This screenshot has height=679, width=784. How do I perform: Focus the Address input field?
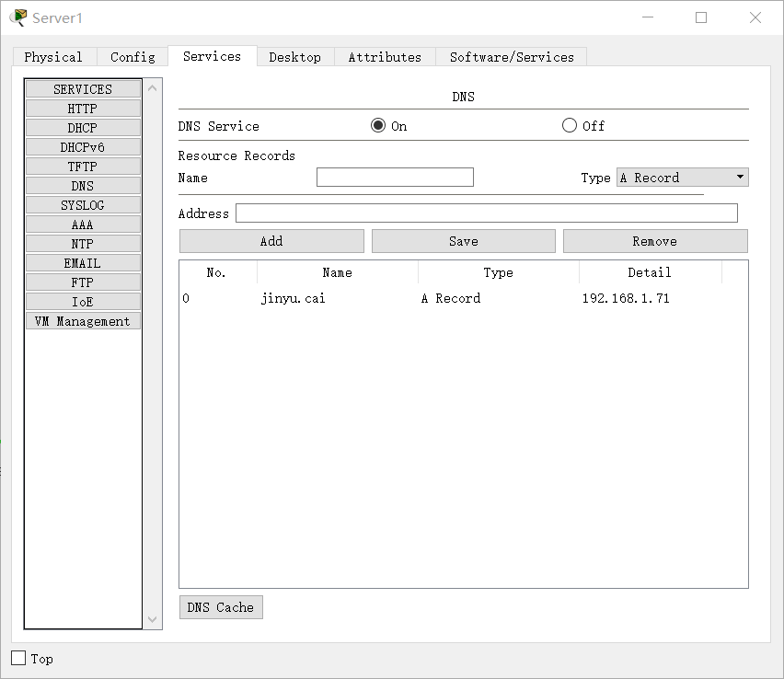coord(486,213)
